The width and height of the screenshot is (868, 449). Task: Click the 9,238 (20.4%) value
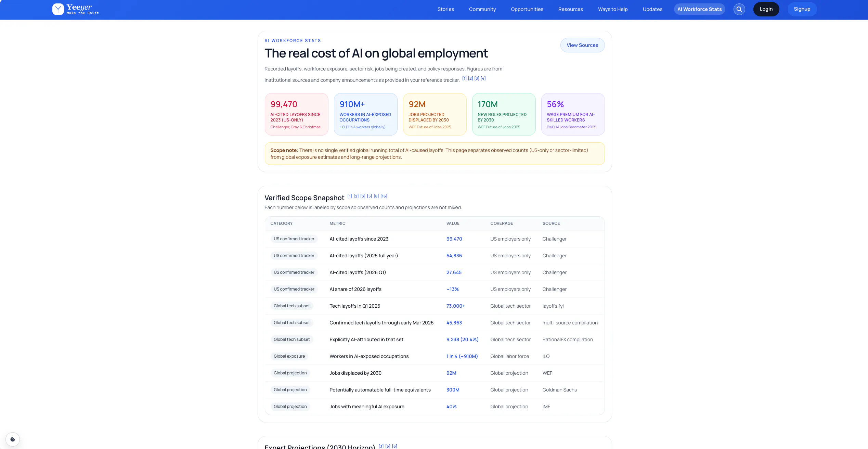[462, 339]
